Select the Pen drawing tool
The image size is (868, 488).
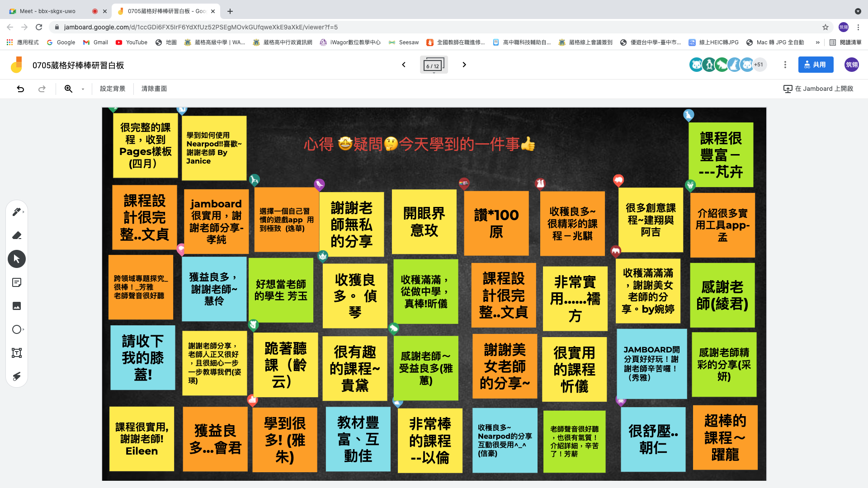point(16,211)
